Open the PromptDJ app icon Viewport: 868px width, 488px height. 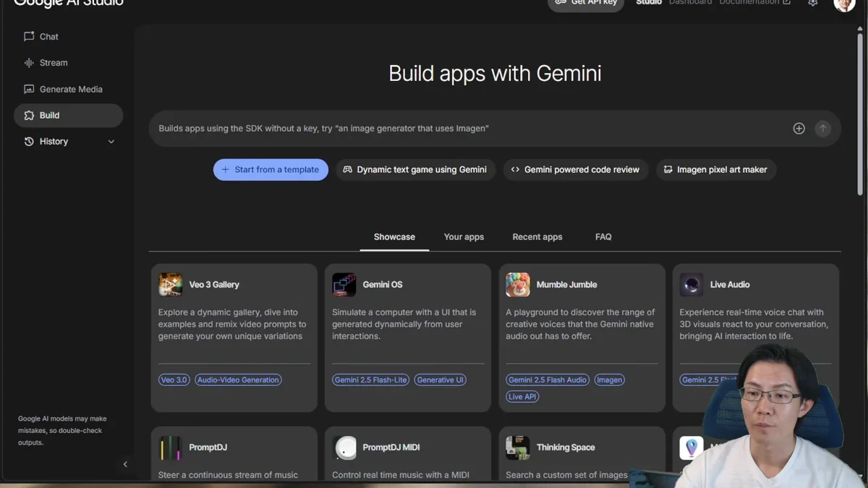click(x=171, y=448)
